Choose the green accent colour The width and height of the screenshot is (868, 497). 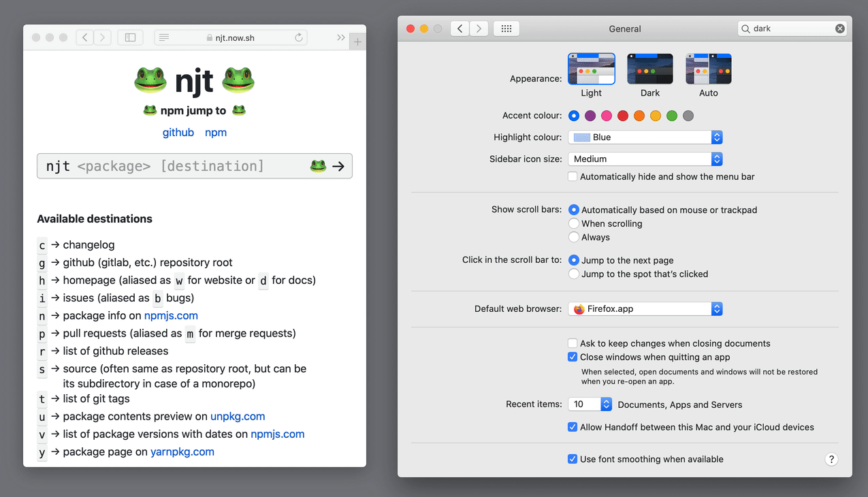click(672, 116)
